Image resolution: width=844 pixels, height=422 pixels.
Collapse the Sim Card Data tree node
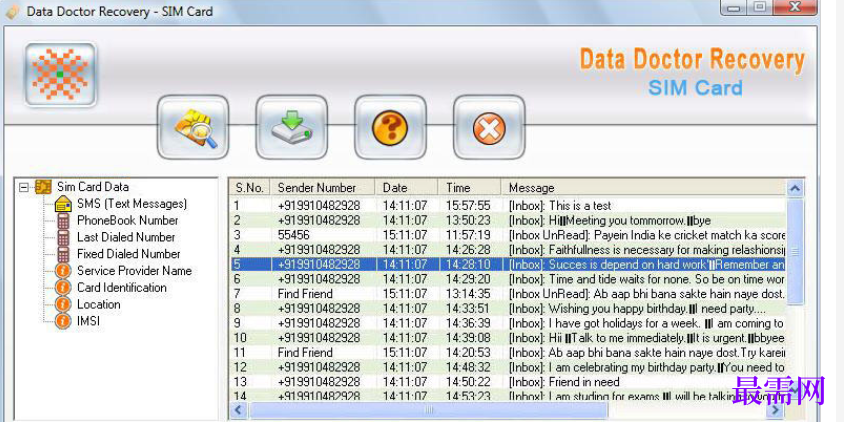(x=23, y=187)
